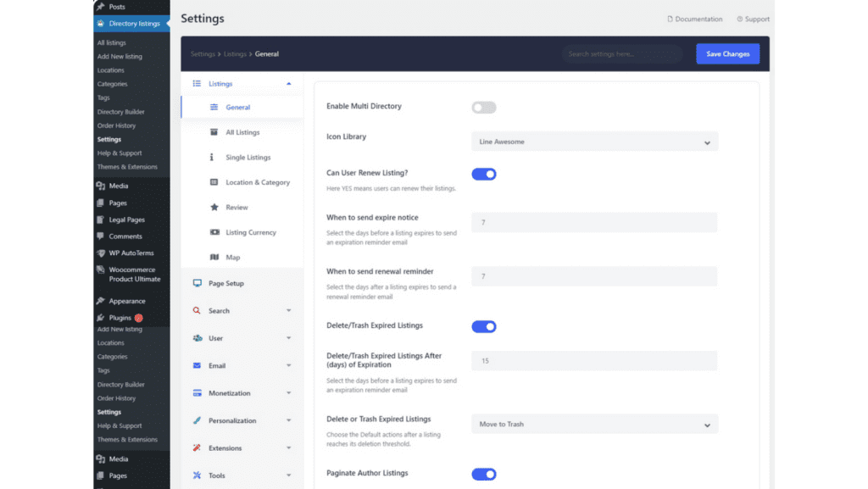Disable Can User Renew Listing
868x489 pixels.
point(484,173)
